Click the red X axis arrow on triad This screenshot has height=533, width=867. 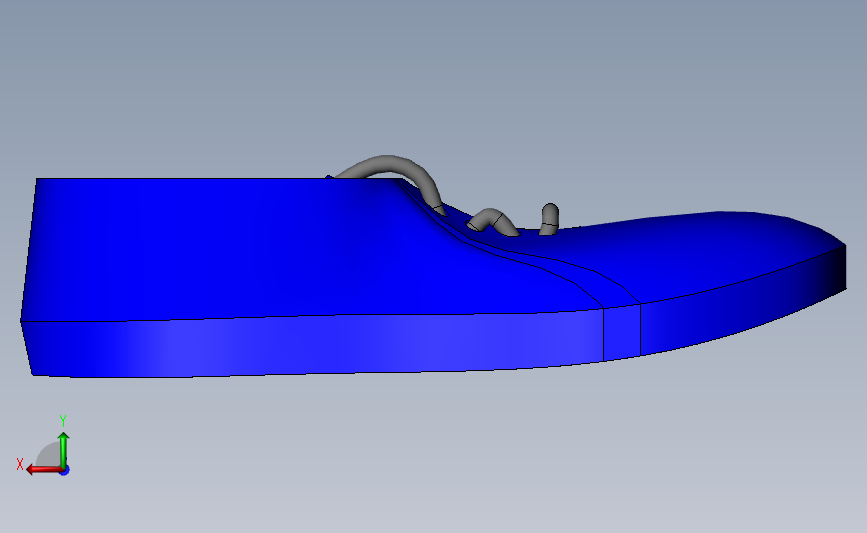coord(43,470)
